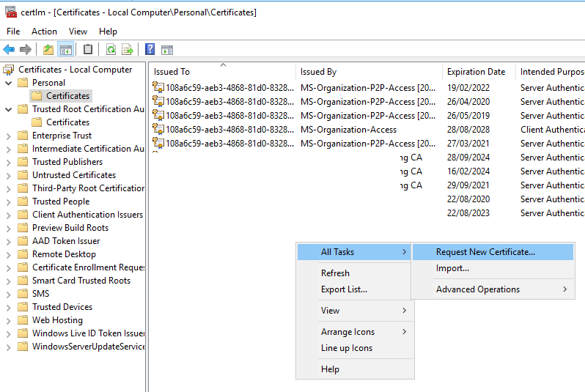The height and width of the screenshot is (392, 585).
Task: Click certificate icon for row expiring 19/02/2022
Action: pos(158,87)
